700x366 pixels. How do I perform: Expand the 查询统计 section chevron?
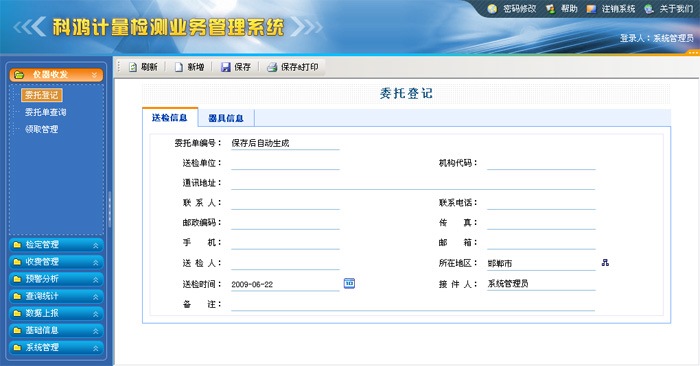96,297
